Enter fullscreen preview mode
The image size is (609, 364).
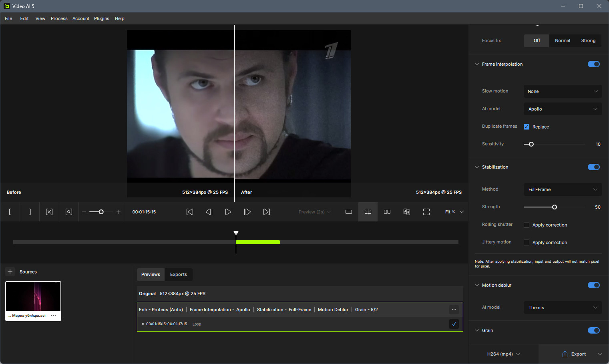click(x=426, y=212)
